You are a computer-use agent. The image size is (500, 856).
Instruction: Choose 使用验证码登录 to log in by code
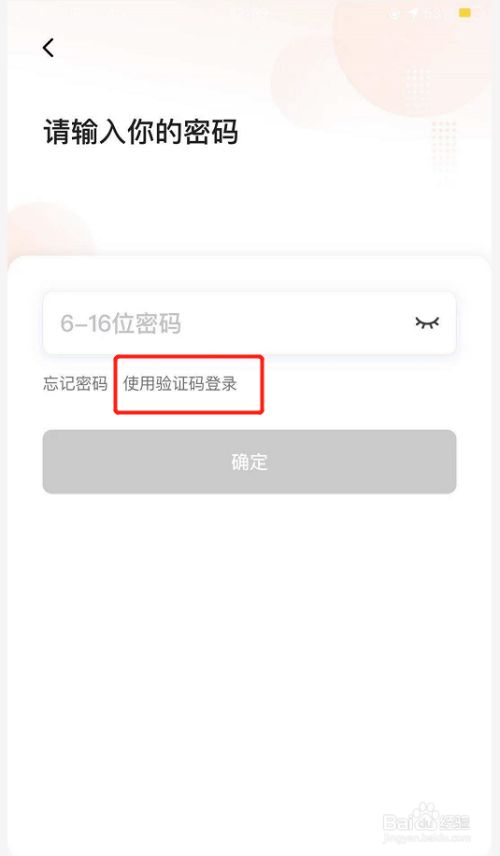pos(180,384)
